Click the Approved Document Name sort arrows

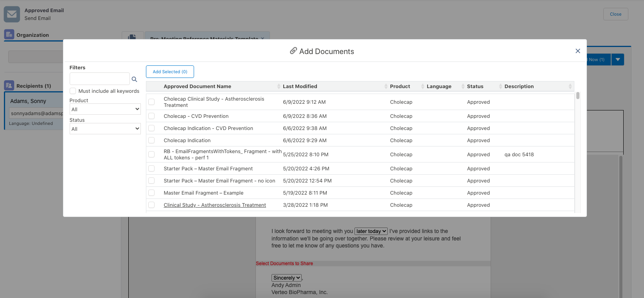279,87
